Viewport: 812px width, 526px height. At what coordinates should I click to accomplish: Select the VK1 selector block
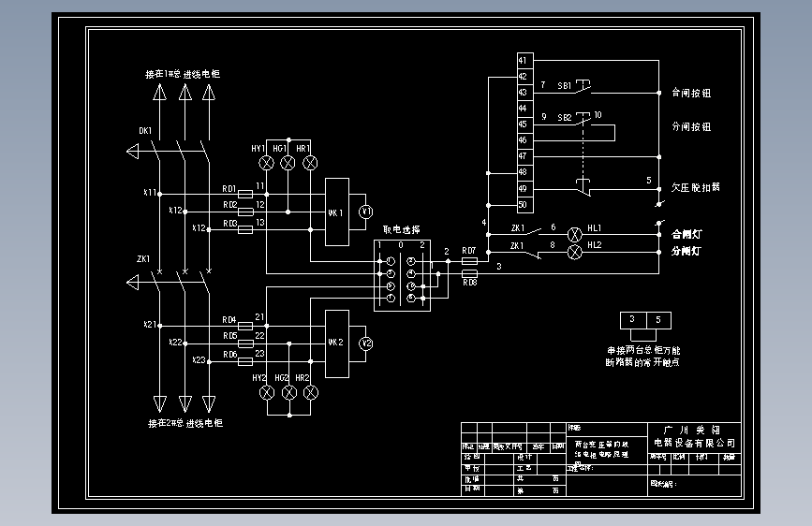pyautogui.click(x=337, y=212)
